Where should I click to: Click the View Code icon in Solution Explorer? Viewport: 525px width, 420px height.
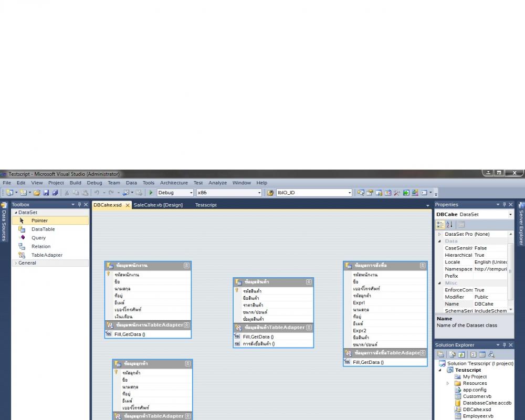click(473, 354)
